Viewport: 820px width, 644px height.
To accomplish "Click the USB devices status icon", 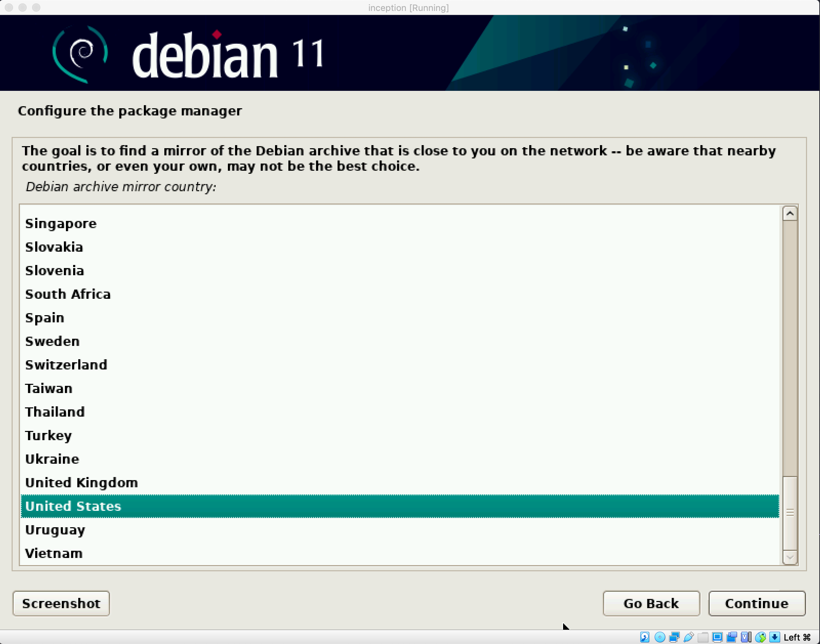I will [x=688, y=637].
